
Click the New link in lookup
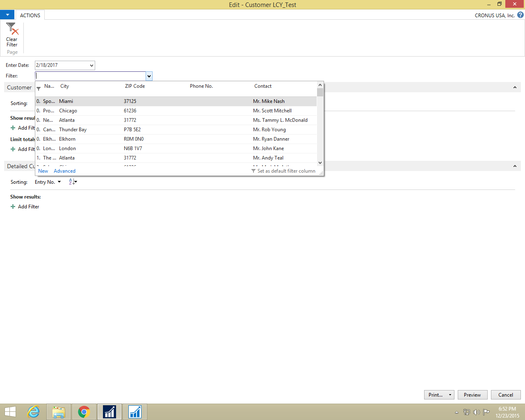pos(43,171)
